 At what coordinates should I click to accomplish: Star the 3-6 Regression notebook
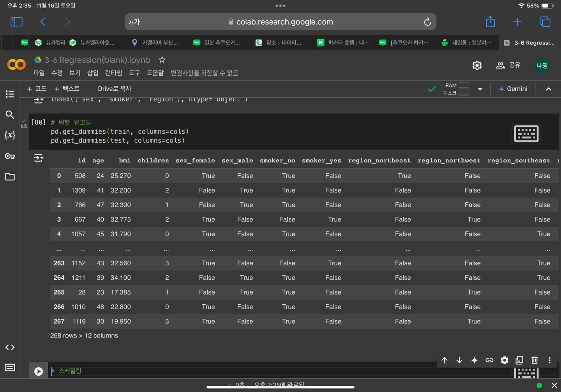(162, 60)
